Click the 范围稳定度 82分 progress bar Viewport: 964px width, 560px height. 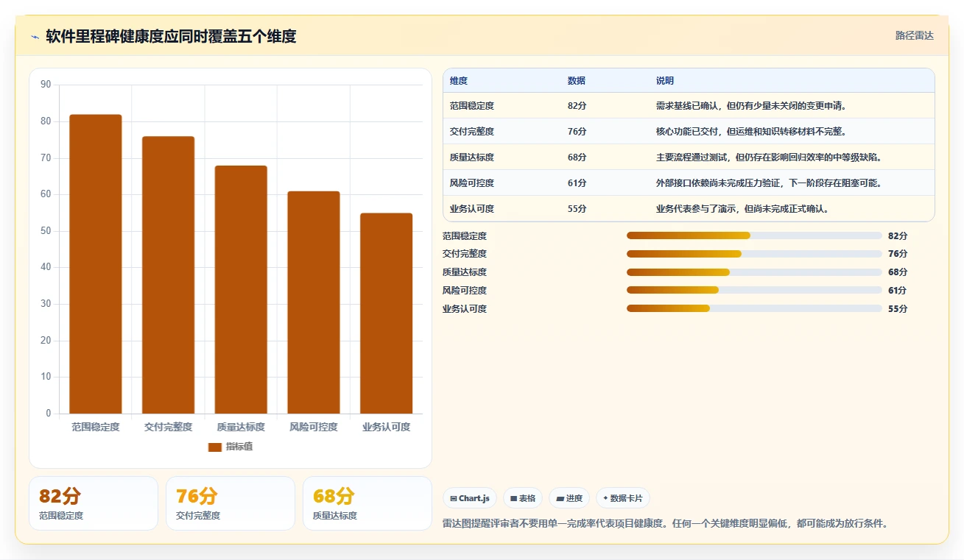(754, 235)
